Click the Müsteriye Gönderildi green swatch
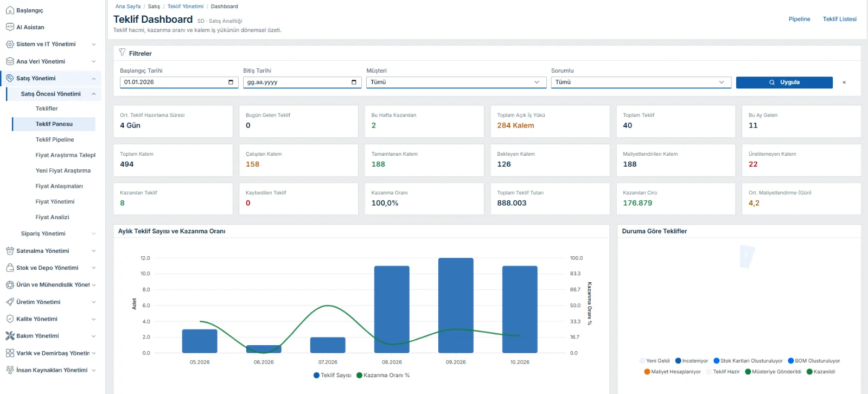The height and width of the screenshot is (394, 868). click(x=748, y=372)
